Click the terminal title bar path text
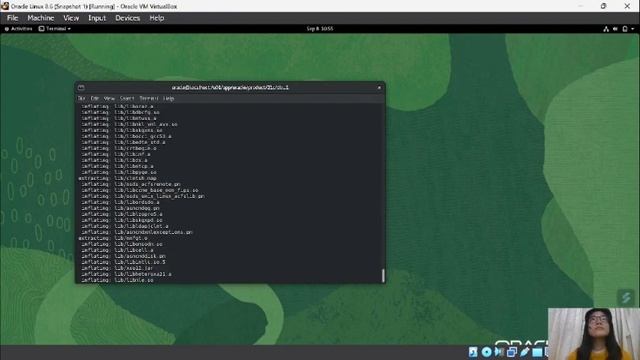This screenshot has height=360, width=640. click(230, 87)
